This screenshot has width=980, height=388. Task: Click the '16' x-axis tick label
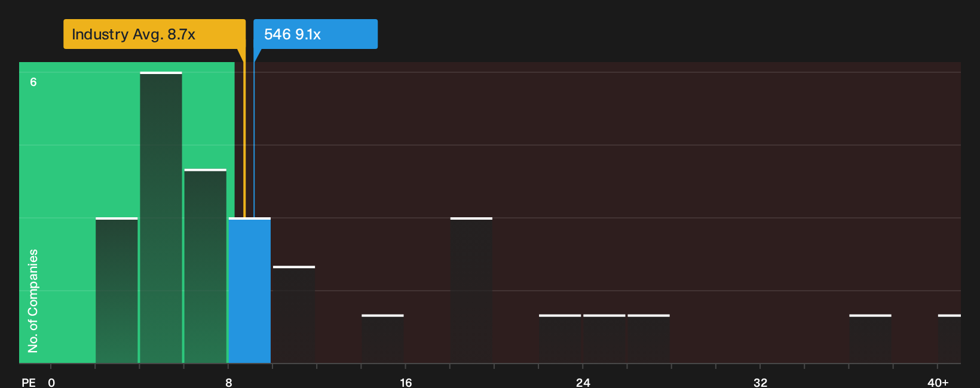[x=406, y=383]
